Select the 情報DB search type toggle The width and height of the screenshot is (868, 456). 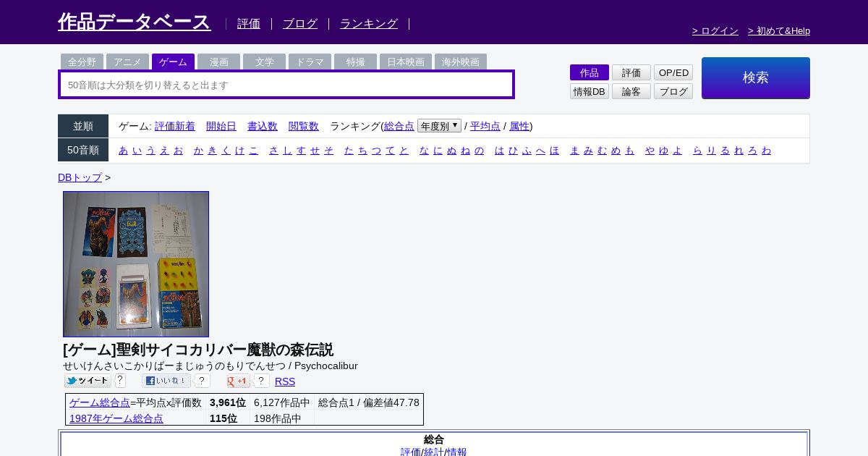click(x=590, y=91)
